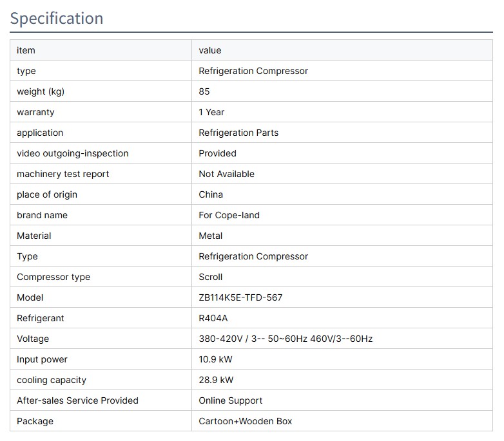This screenshot has height=441, width=504.
Task: Click the place of origin China value
Action: [x=211, y=194]
